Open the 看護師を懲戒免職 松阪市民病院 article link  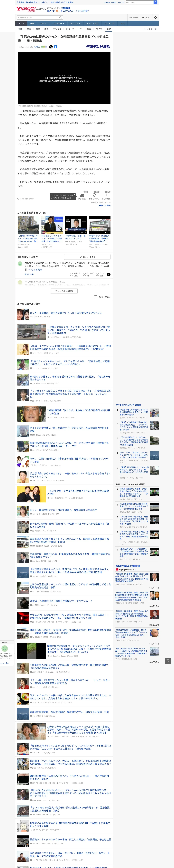[x=69, y=712]
